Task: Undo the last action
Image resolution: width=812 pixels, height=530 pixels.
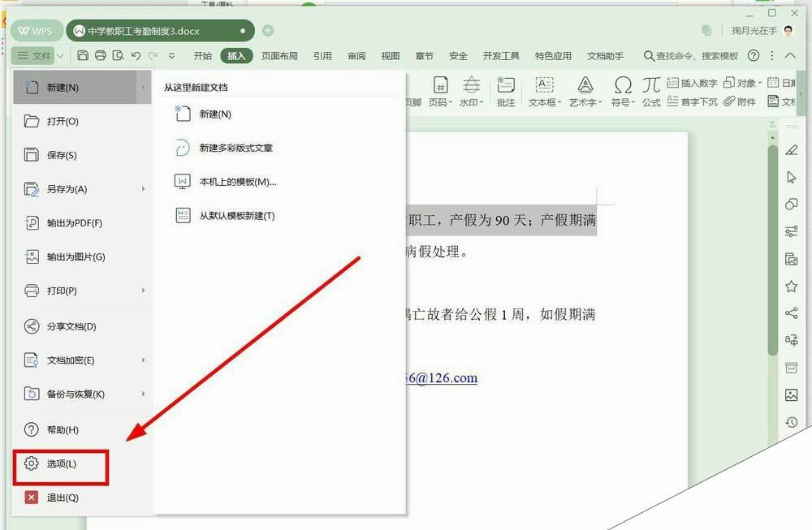Action: click(136, 55)
